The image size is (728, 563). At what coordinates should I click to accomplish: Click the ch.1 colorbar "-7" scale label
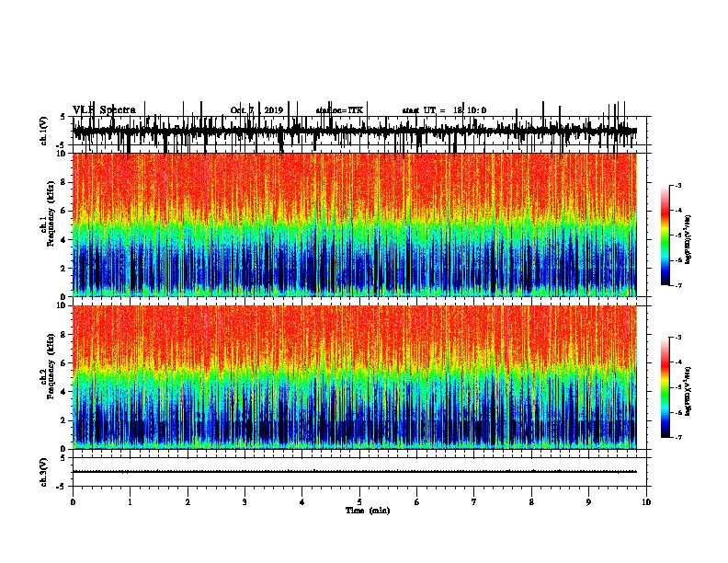coord(678,285)
